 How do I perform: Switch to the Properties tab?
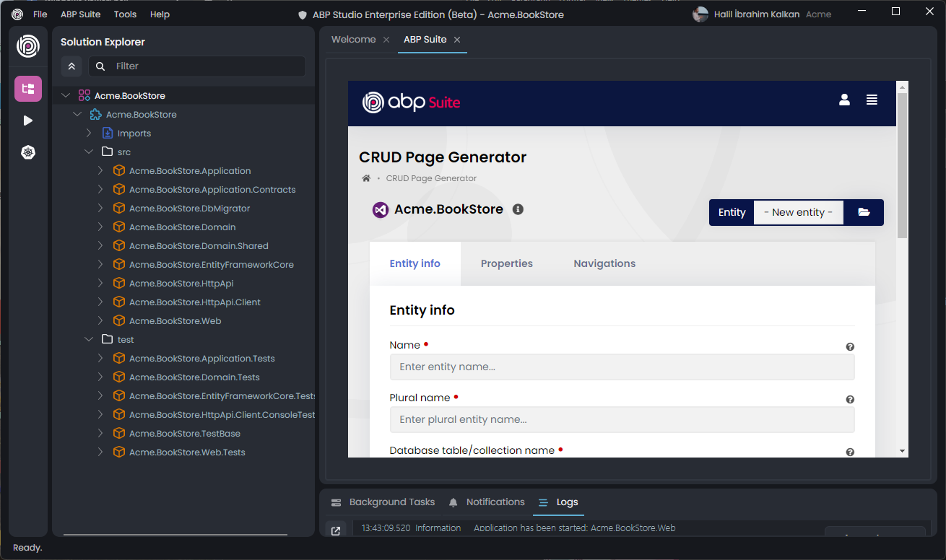506,263
